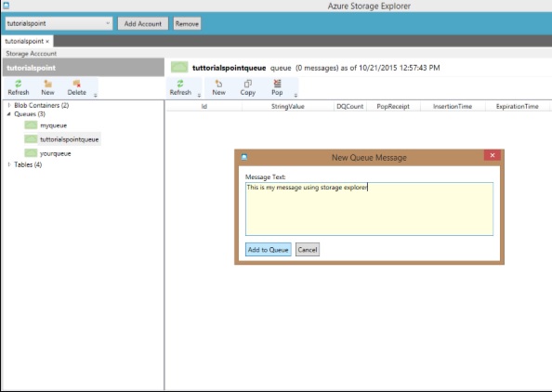Select tuttorialspointqueue in the tree
Image resolution: width=552 pixels, height=392 pixels.
click(70, 139)
